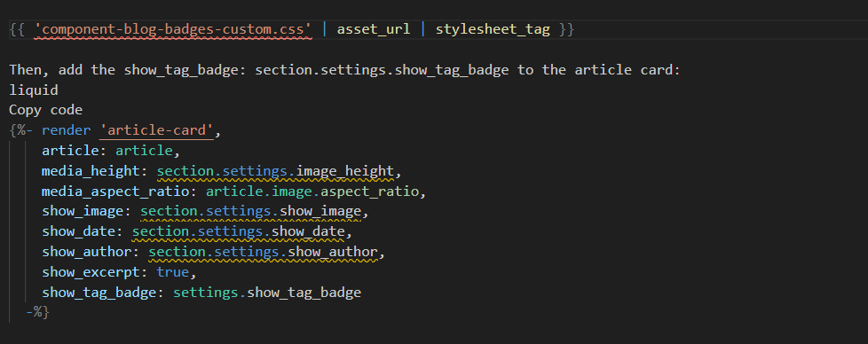Click the opening {%- tag
Image resolution: width=868 pixels, height=344 pixels.
(x=21, y=130)
